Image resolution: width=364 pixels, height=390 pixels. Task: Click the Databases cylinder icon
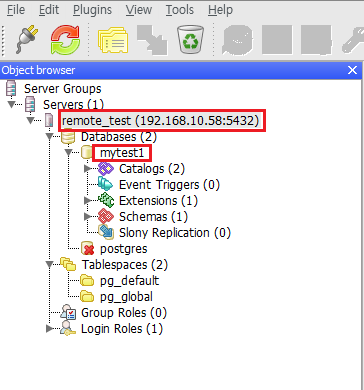tap(68, 136)
